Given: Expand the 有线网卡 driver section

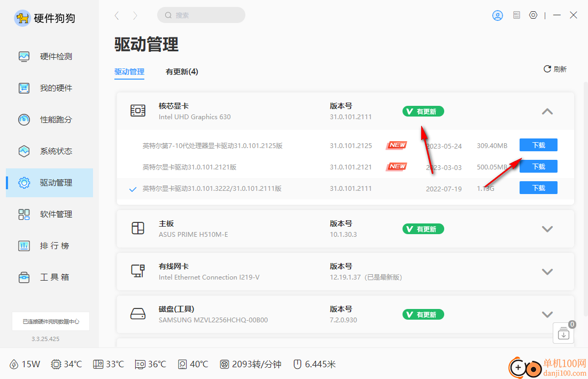Looking at the screenshot, I should click(547, 272).
